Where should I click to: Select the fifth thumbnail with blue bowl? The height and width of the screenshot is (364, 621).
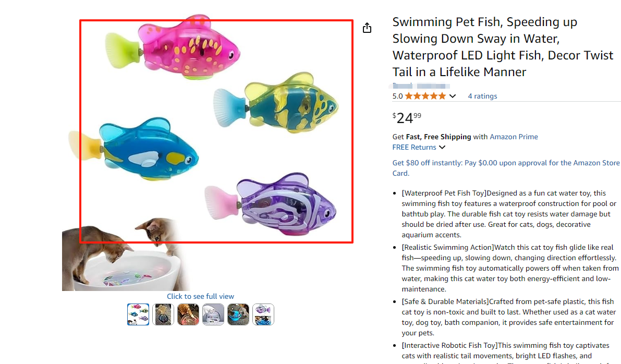(x=238, y=314)
